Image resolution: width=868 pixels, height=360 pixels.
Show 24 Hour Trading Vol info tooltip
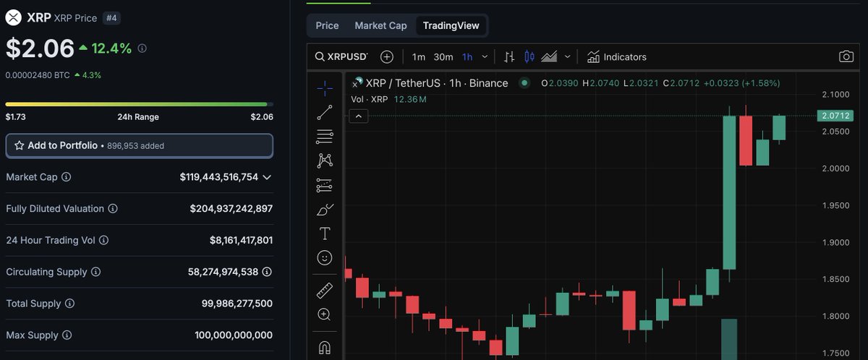105,241
